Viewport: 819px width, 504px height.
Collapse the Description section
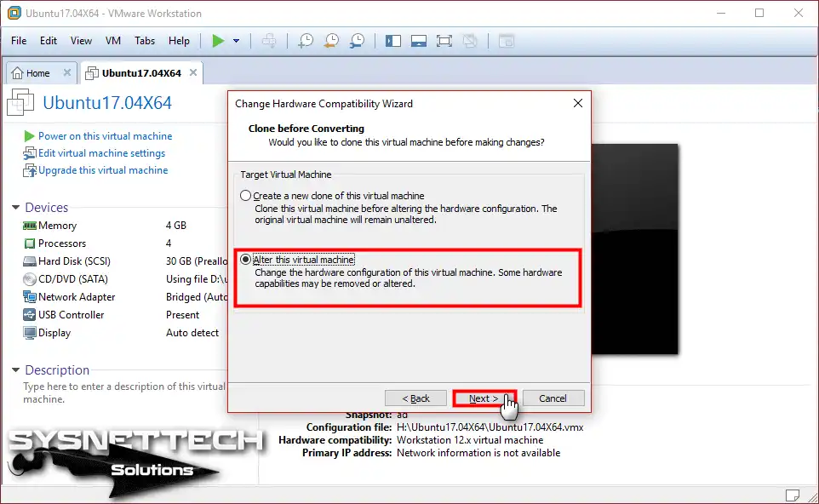(x=15, y=369)
